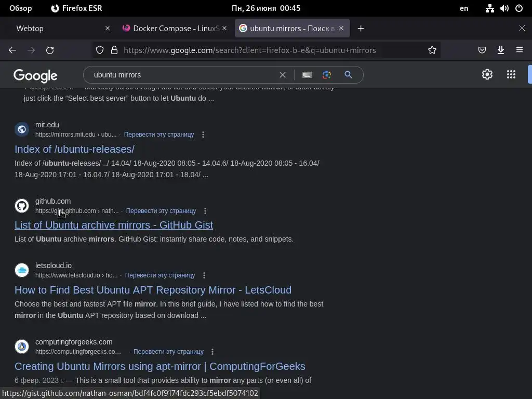
Task: Click the https://www.letscloud.io breadcrumb text
Action: point(68,275)
